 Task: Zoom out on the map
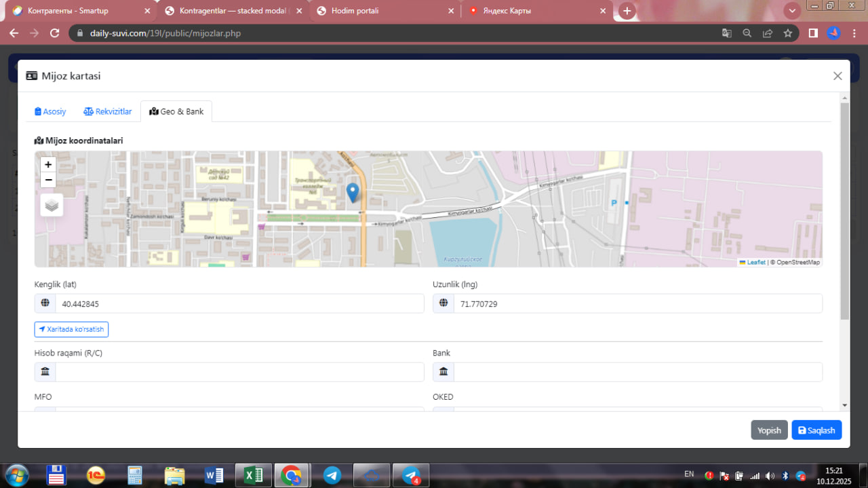click(x=48, y=180)
